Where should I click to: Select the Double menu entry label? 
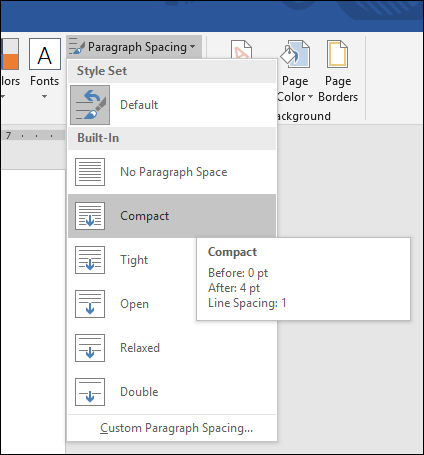pos(139,392)
